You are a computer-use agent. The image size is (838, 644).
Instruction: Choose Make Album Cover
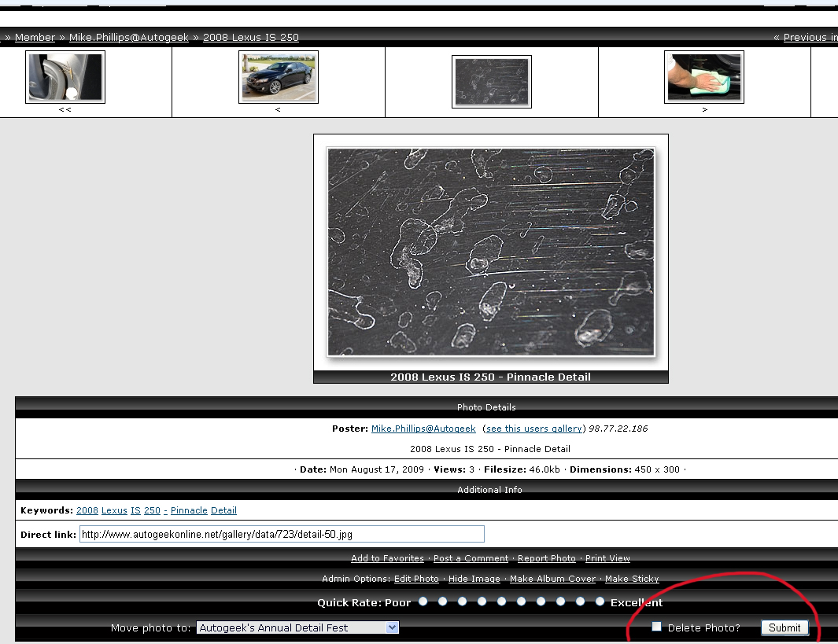(552, 579)
